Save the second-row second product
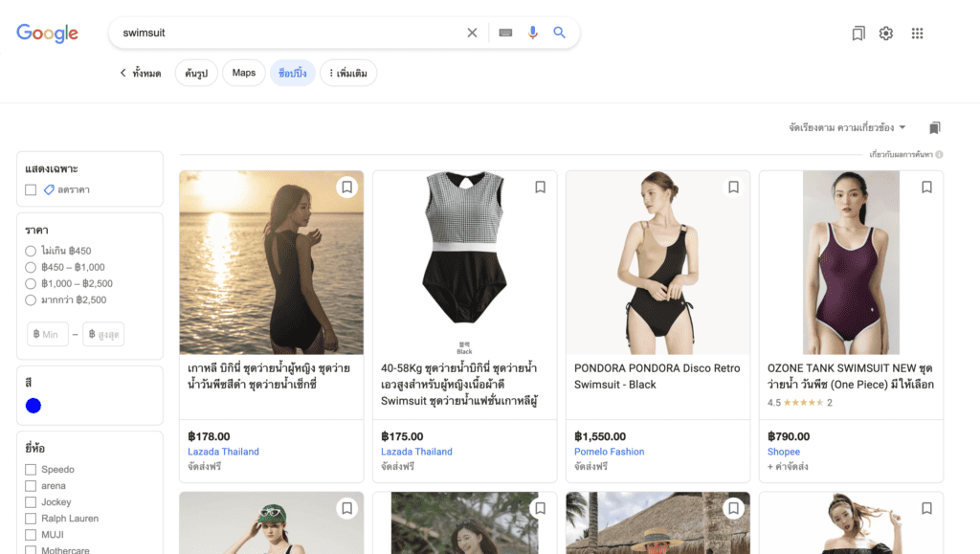Screen dimensions: 980x554 click(540, 508)
